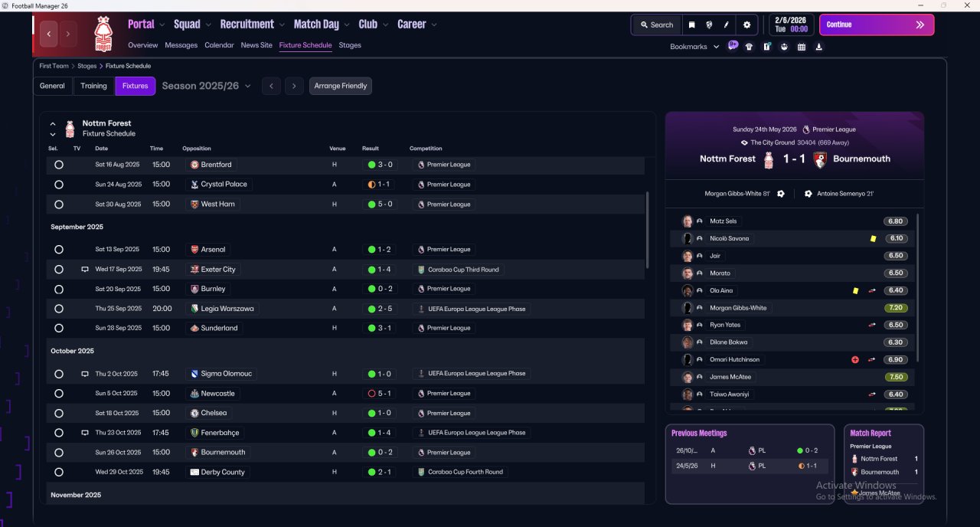Click the download tray icon in bookmarks bar
This screenshot has height=527, width=980.
click(819, 47)
